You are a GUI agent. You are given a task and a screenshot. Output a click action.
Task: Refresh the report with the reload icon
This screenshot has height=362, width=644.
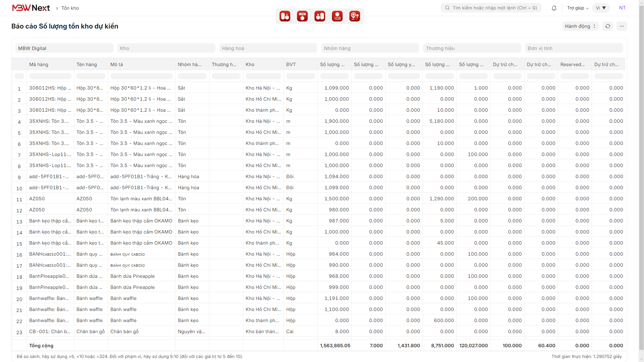tap(608, 26)
